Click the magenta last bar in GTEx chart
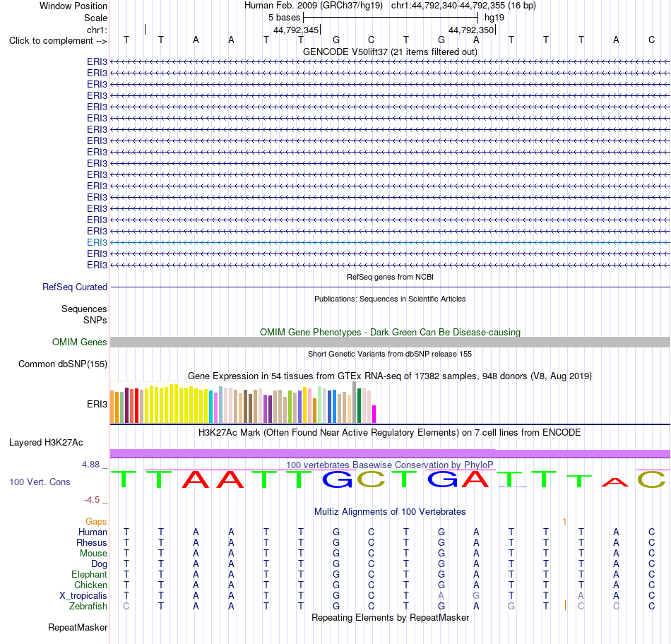 click(x=374, y=414)
